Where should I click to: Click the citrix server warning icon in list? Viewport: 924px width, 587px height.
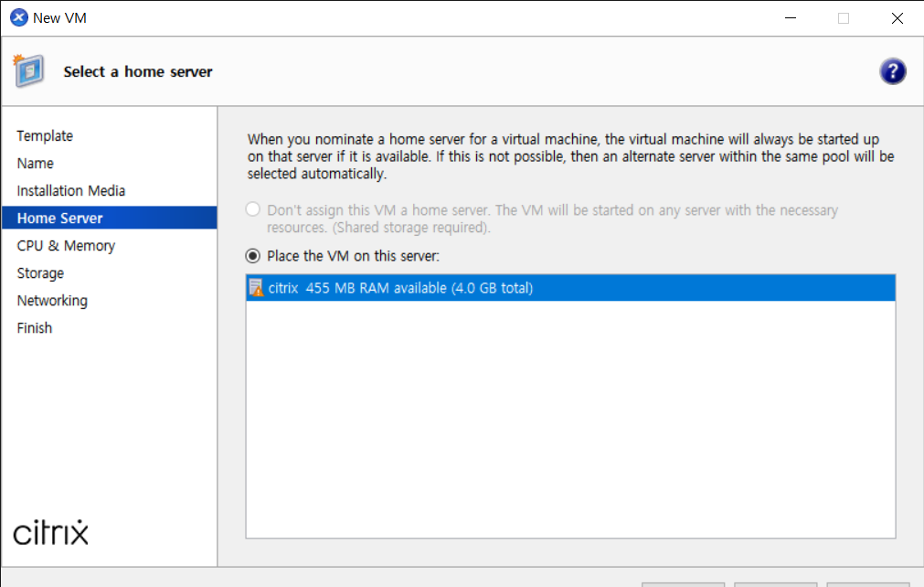[256, 288]
